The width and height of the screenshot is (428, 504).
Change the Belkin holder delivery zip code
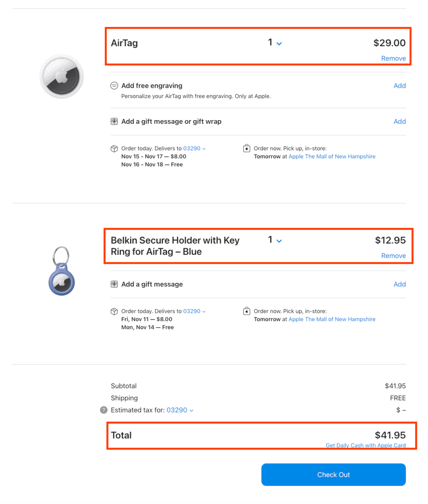(194, 311)
